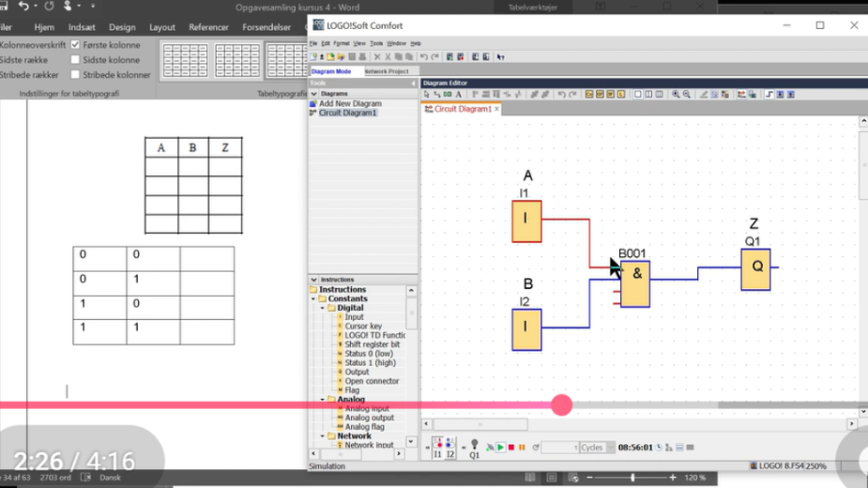The width and height of the screenshot is (868, 488).
Task: Select Circuit Diagram1 in the Diagrams tree
Action: pyautogui.click(x=347, y=113)
